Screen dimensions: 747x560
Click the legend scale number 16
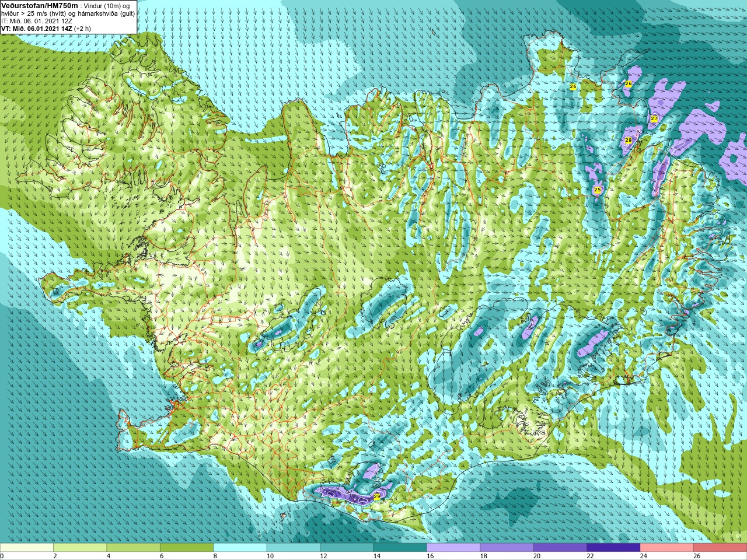click(430, 556)
